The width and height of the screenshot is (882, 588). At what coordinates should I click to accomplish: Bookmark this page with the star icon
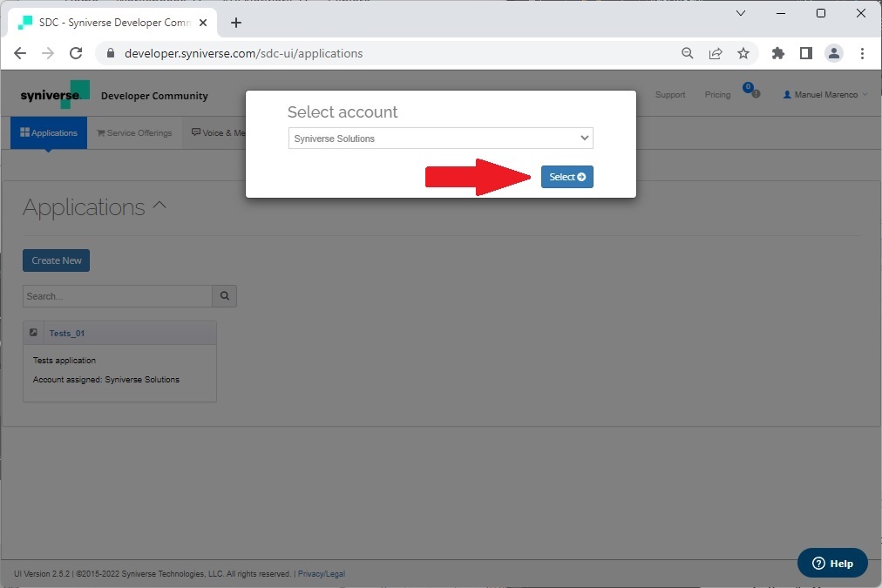tap(743, 53)
